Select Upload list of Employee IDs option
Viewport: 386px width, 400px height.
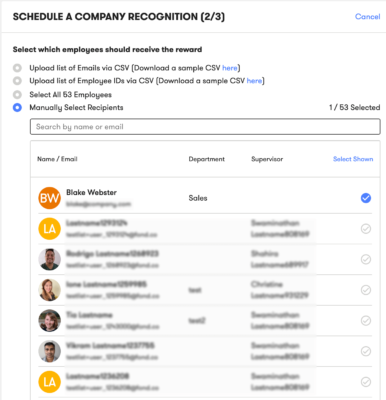17,81
